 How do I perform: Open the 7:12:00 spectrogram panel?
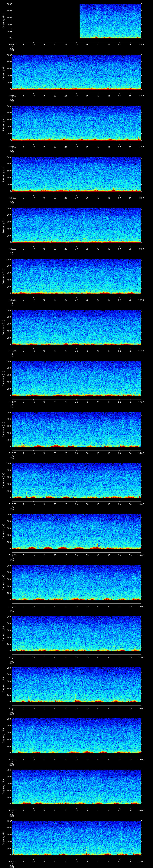(x=77, y=429)
